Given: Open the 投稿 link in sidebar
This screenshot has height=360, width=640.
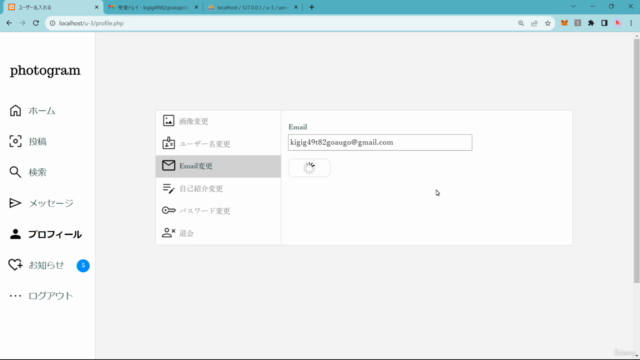Looking at the screenshot, I should pos(38,142).
